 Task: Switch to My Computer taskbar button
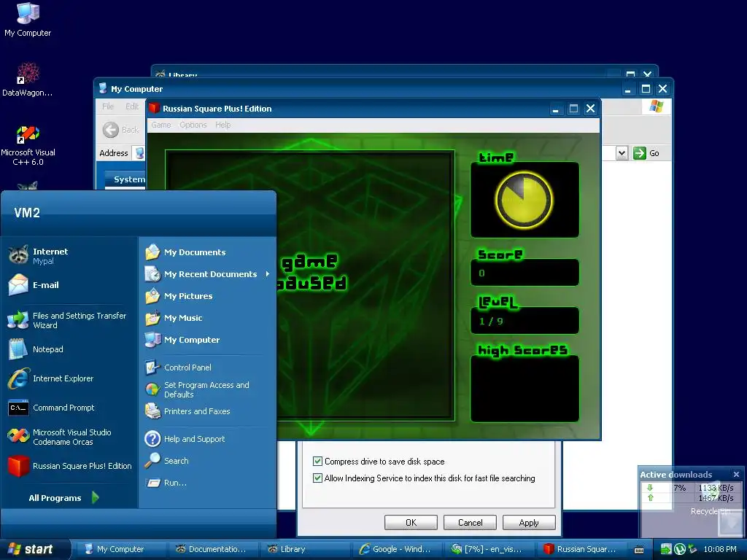123,549
